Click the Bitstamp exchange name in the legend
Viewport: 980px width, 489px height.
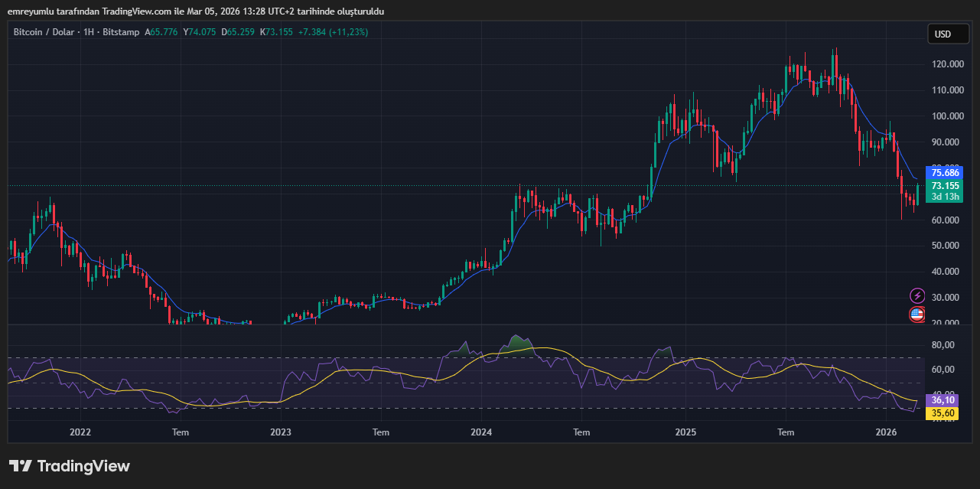122,32
